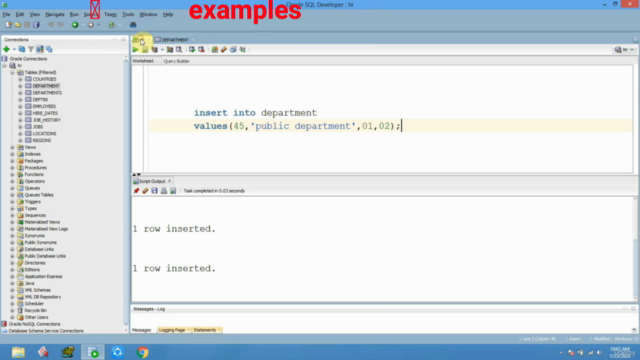Run the SQL statement with green play icon

click(x=136, y=50)
